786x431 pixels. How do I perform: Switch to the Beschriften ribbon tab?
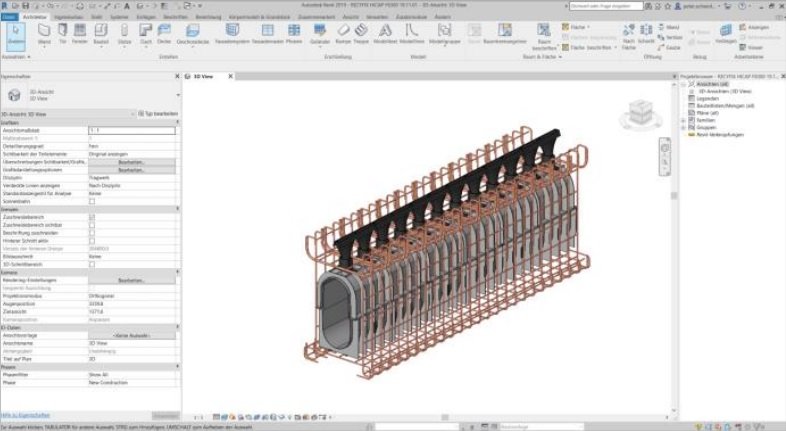pyautogui.click(x=175, y=17)
